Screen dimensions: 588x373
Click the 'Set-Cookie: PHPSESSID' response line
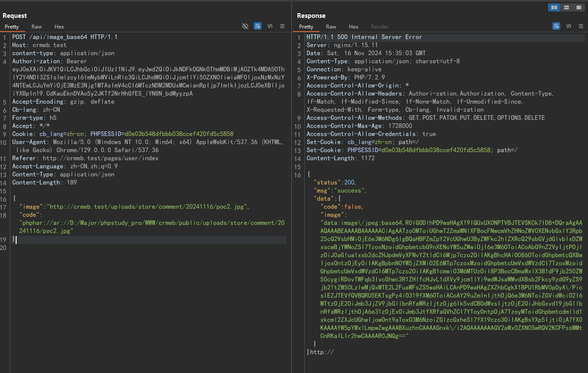(412, 150)
